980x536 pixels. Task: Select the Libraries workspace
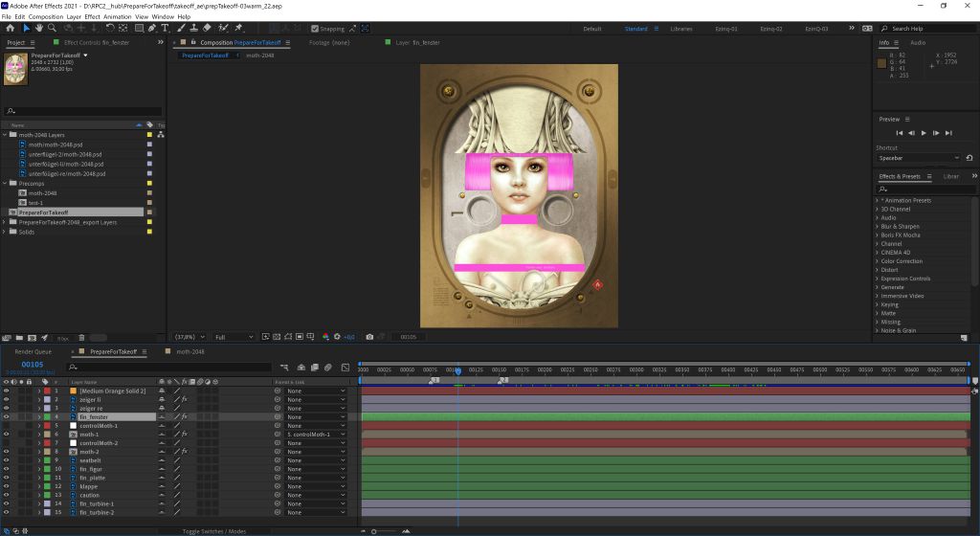coord(681,29)
